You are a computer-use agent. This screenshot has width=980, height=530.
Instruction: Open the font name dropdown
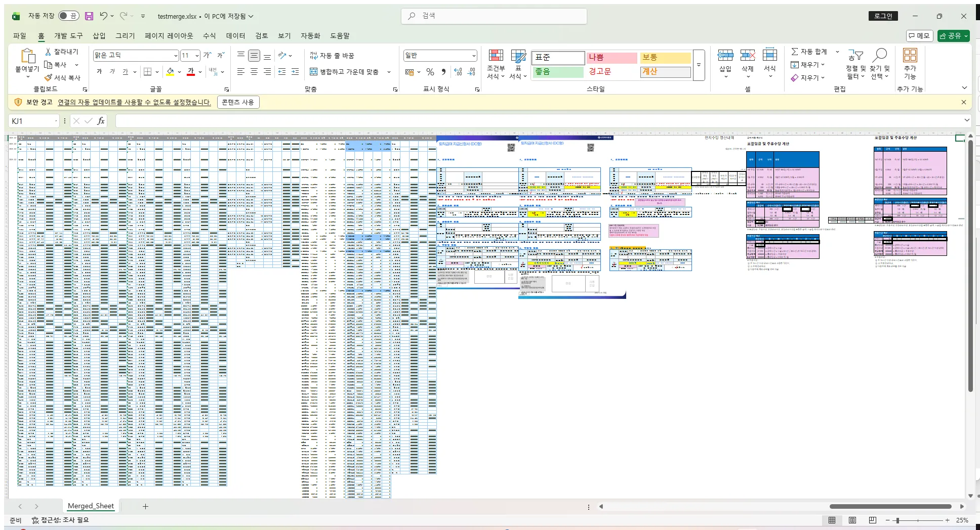[x=175, y=56]
